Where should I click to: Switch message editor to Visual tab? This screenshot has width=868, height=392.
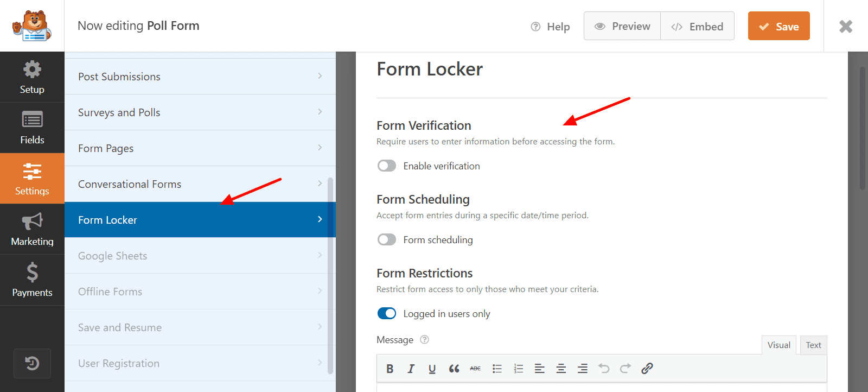click(779, 345)
